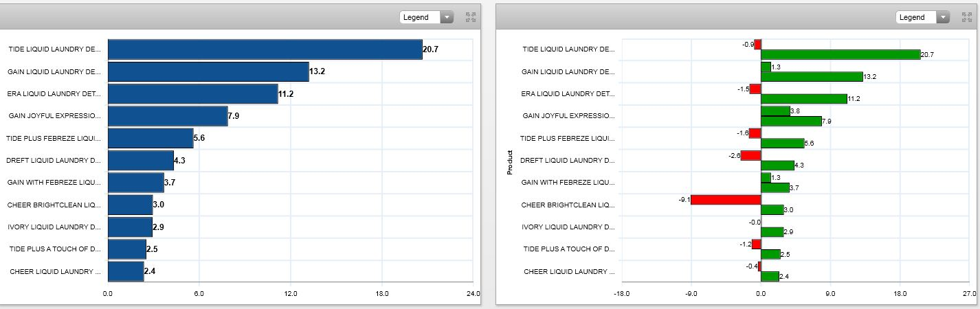This screenshot has width=980, height=309.
Task: Click the expand icon on the right chart panel
Action: (x=967, y=17)
